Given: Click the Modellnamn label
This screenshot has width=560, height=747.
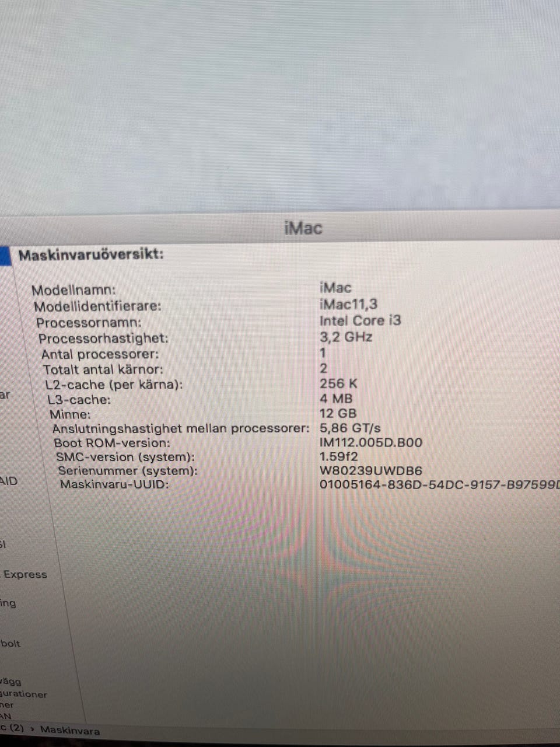Looking at the screenshot, I should tap(73, 290).
